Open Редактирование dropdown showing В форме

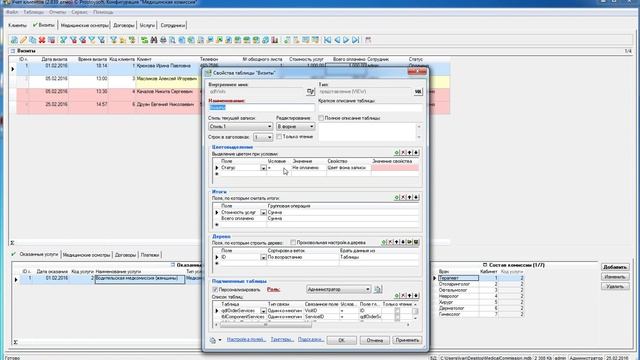[x=296, y=127]
